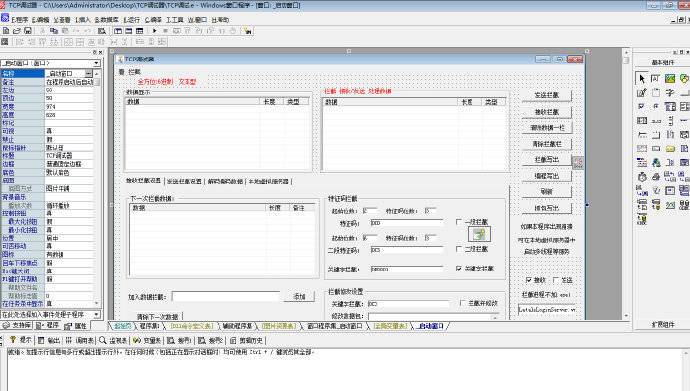Open the 插入 menu
This screenshot has width=690, height=391.
(x=83, y=20)
